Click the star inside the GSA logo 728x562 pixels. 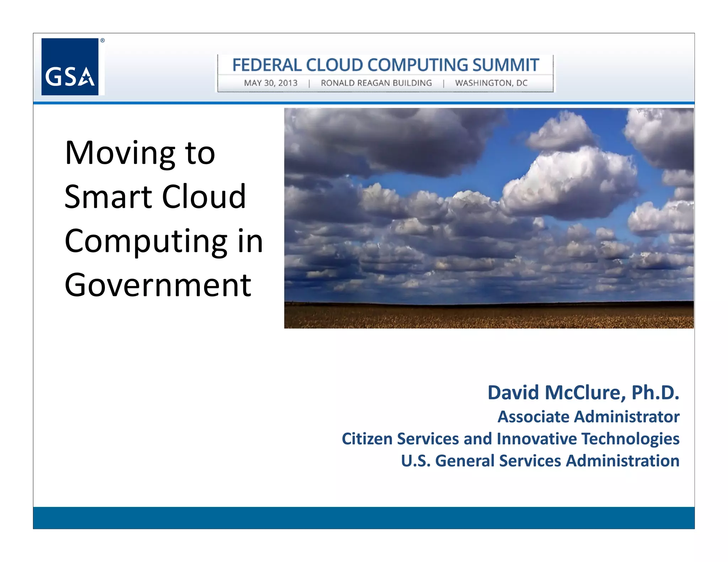click(86, 77)
